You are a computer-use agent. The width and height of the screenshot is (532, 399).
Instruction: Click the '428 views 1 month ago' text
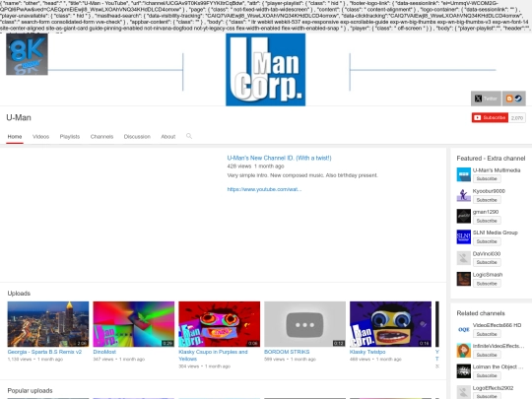coord(255,166)
